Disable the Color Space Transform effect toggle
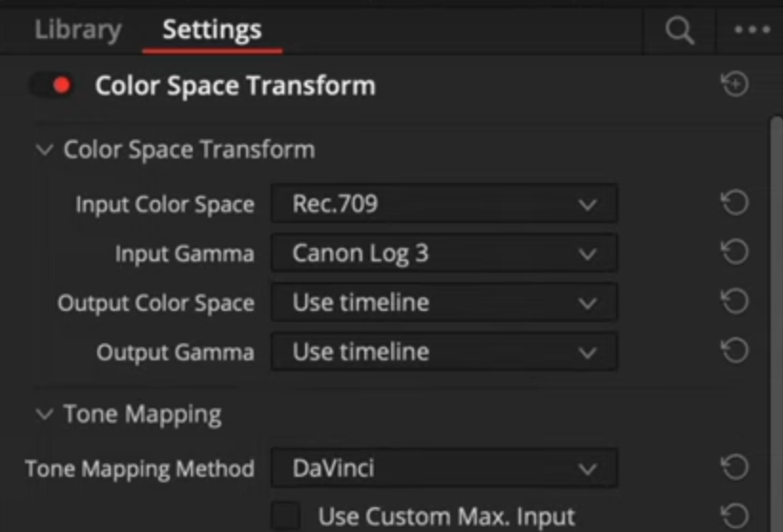 click(x=53, y=86)
